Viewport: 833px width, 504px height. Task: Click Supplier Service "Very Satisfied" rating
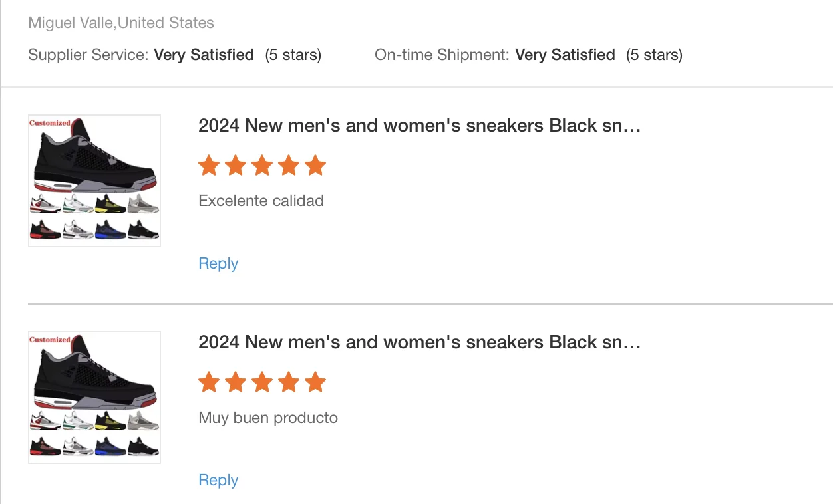(204, 55)
